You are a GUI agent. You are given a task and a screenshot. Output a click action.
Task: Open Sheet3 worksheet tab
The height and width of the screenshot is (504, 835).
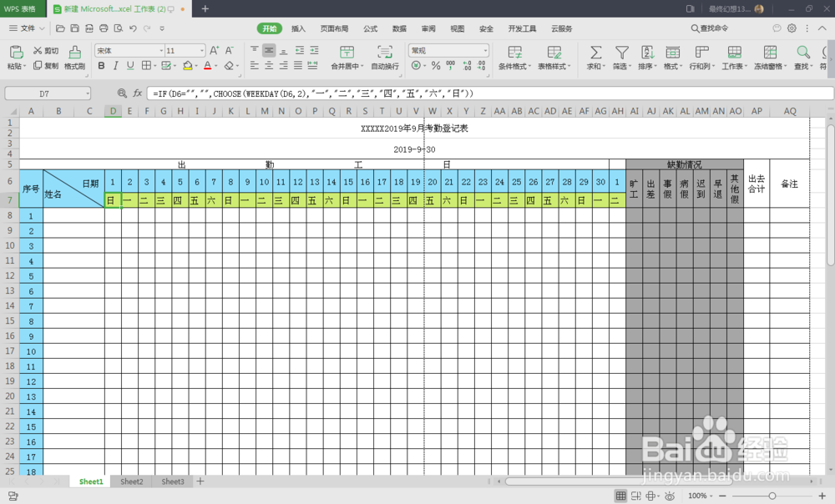click(x=173, y=481)
